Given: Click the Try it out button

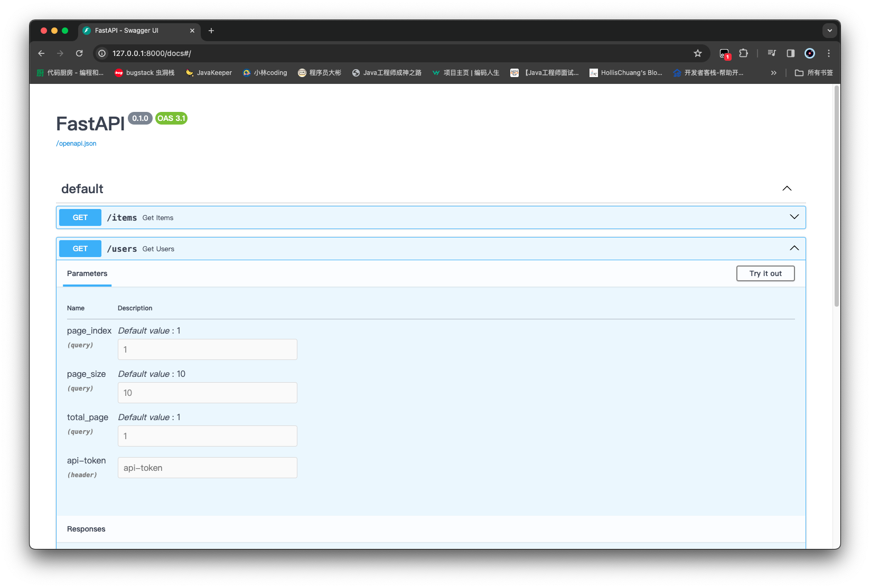Looking at the screenshot, I should pos(765,273).
